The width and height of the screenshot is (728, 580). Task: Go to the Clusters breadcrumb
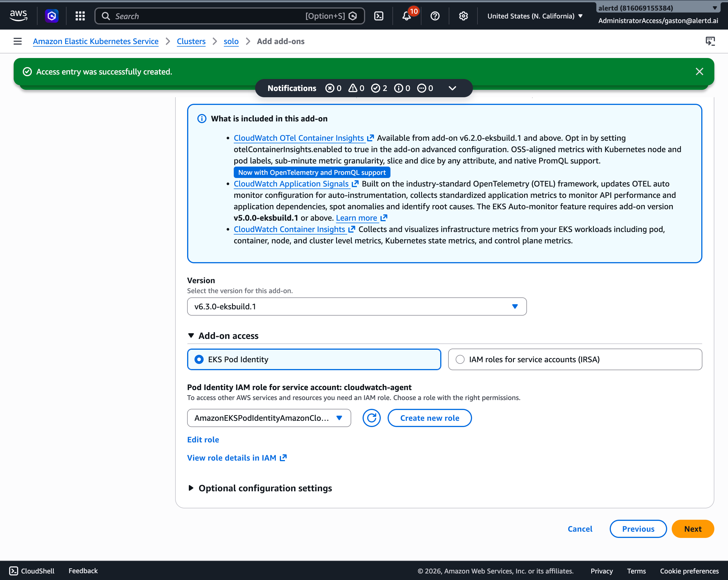[x=191, y=41]
